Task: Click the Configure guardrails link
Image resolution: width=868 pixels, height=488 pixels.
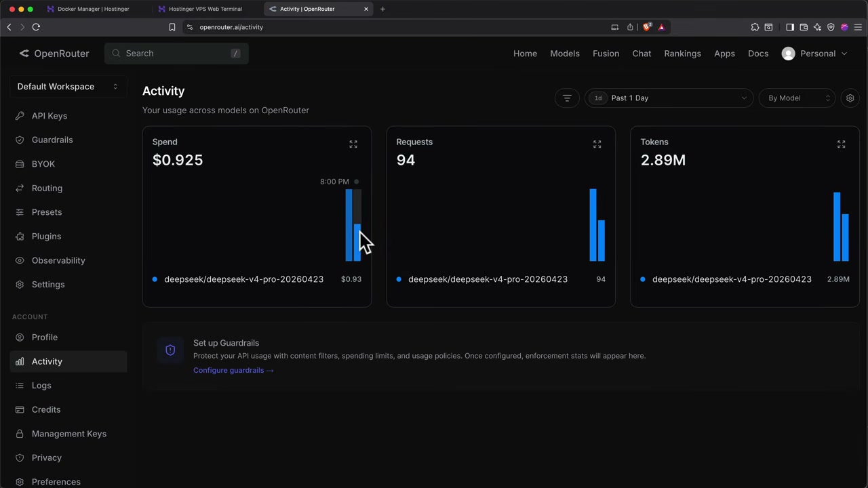Action: pos(233,370)
